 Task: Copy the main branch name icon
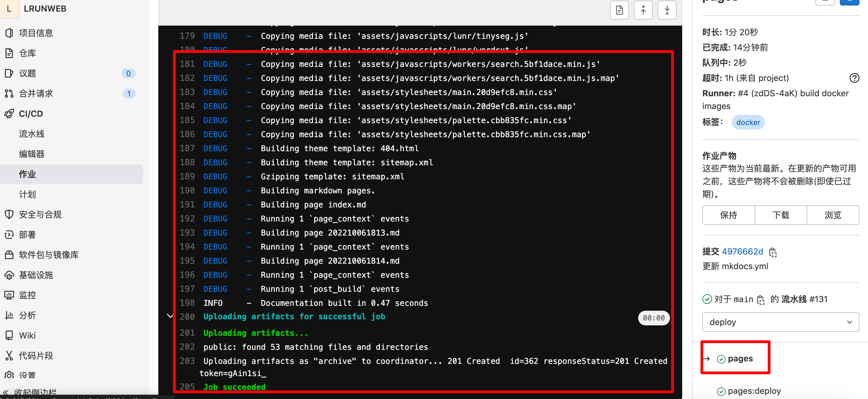[x=760, y=300]
